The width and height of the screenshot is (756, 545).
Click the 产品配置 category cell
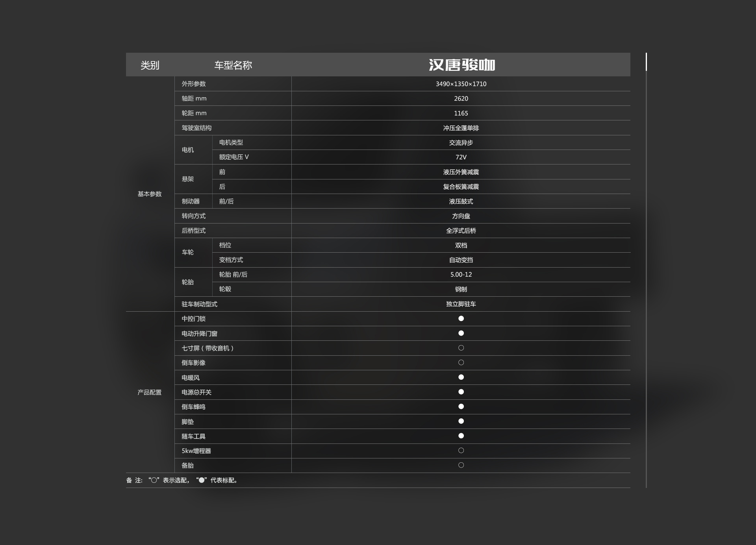coord(150,392)
